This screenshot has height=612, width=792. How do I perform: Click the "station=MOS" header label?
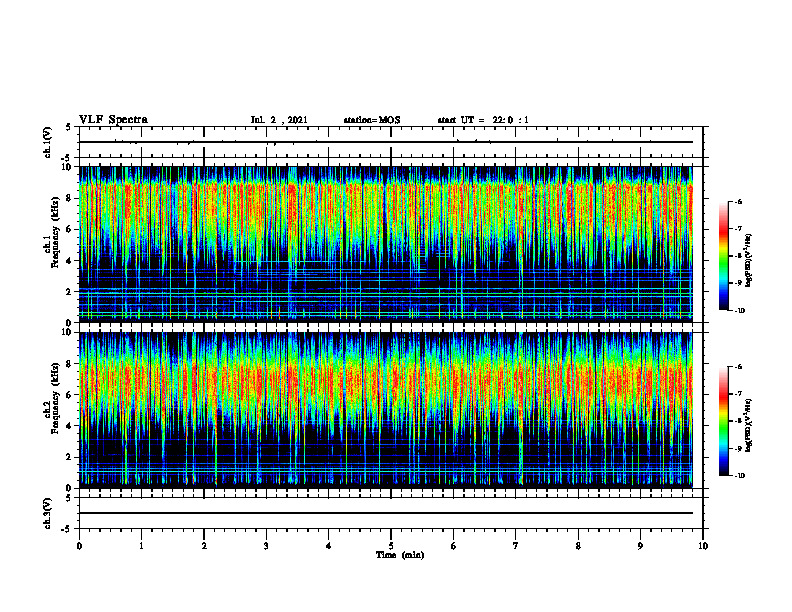pos(372,120)
